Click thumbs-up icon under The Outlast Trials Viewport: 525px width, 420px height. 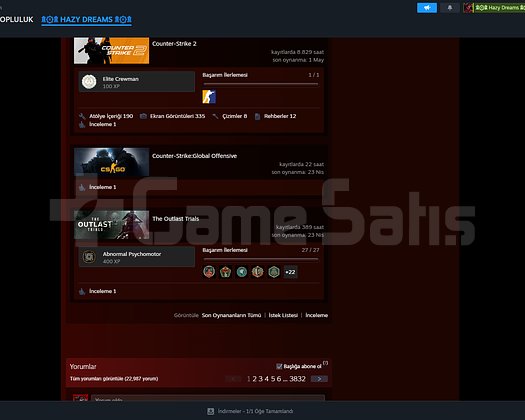(x=82, y=291)
